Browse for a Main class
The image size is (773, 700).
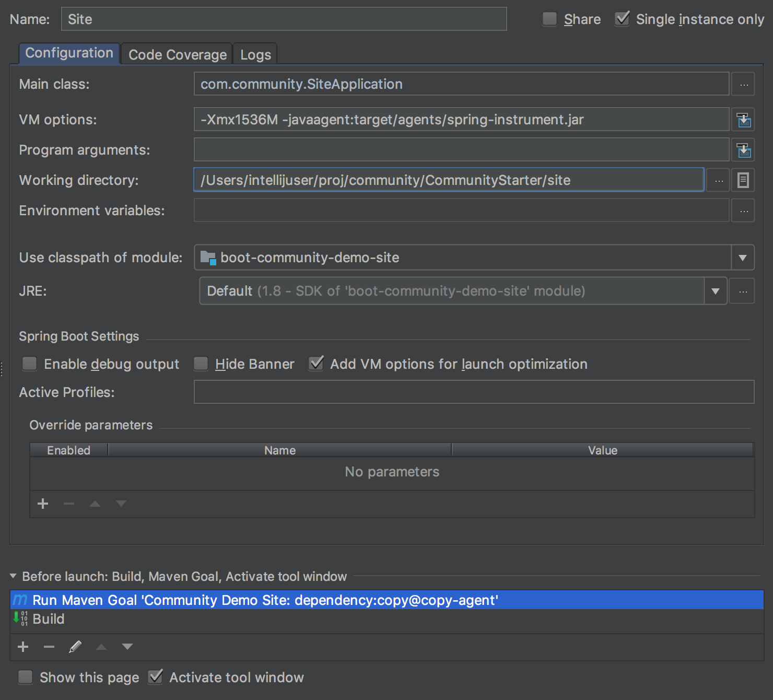click(x=743, y=84)
